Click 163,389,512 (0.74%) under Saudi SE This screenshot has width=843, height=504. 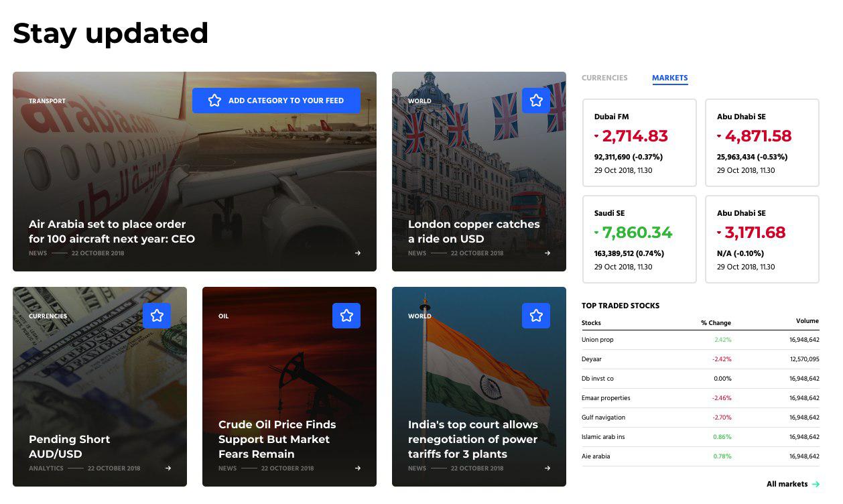point(629,253)
